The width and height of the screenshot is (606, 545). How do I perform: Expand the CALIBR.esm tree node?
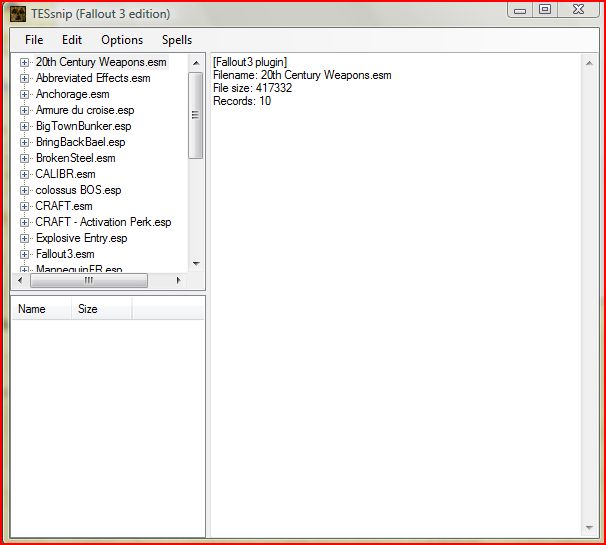coord(25,174)
